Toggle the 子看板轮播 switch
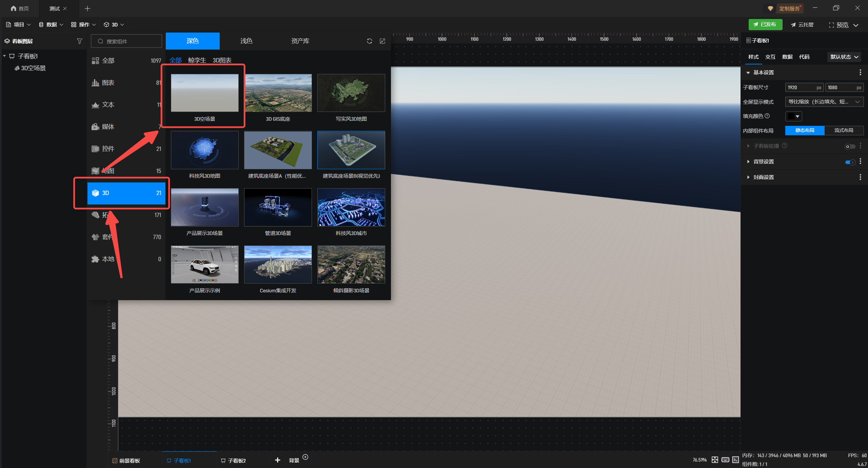 [850, 147]
